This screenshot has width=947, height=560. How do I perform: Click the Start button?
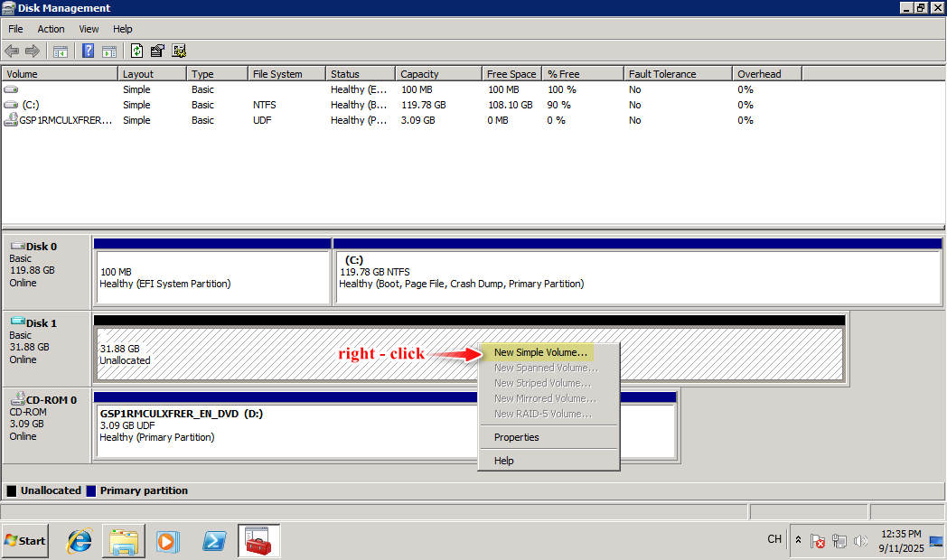pyautogui.click(x=25, y=541)
